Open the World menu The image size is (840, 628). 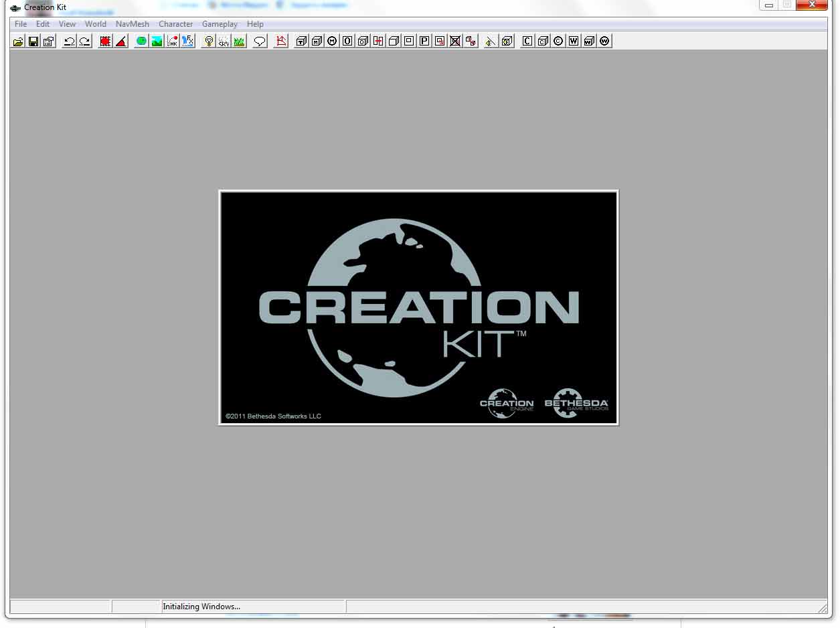96,24
